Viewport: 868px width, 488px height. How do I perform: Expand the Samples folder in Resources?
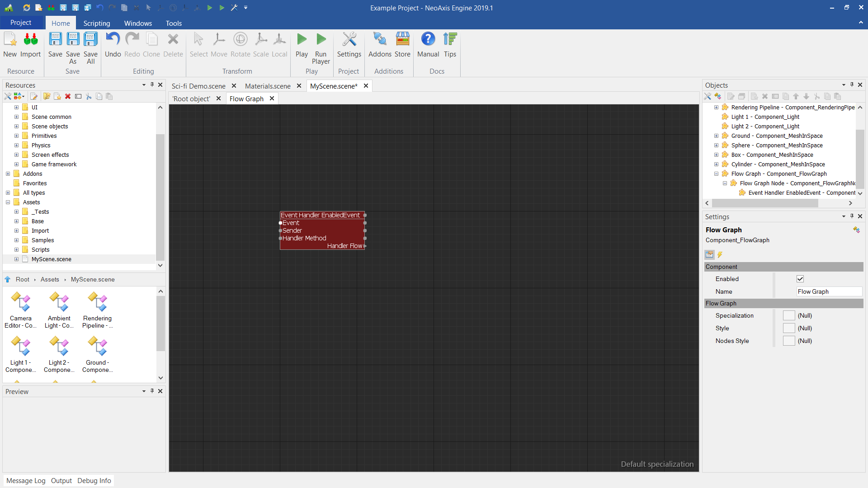(x=16, y=240)
